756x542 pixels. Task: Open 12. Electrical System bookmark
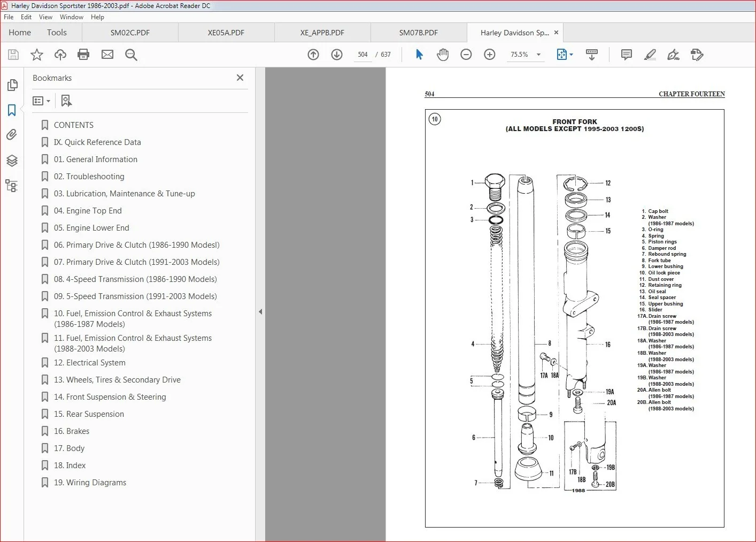click(90, 363)
